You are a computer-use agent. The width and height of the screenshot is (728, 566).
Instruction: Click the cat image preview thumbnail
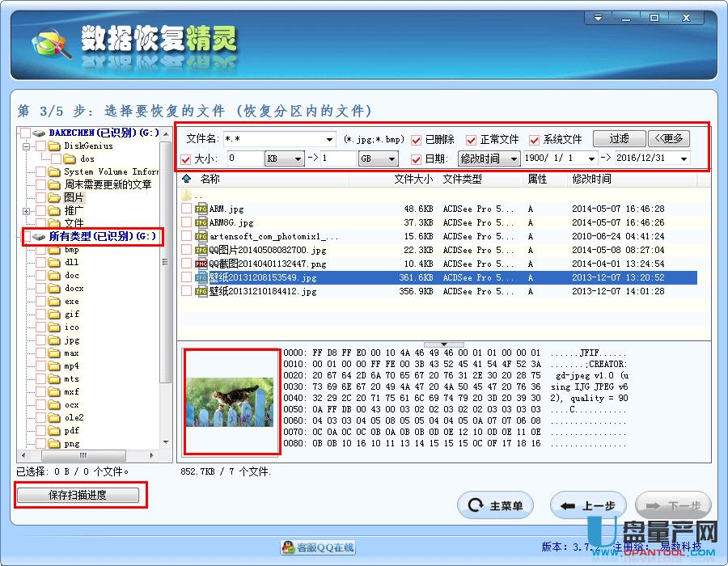(231, 402)
